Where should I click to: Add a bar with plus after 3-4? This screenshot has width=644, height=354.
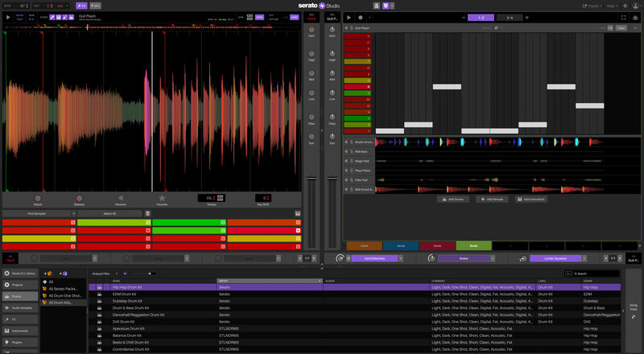527,18
